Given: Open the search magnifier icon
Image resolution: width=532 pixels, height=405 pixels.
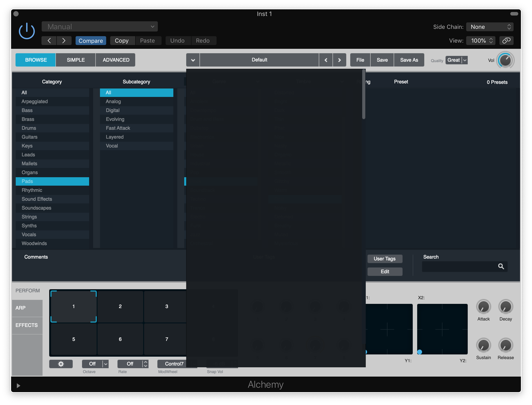Looking at the screenshot, I should point(501,266).
